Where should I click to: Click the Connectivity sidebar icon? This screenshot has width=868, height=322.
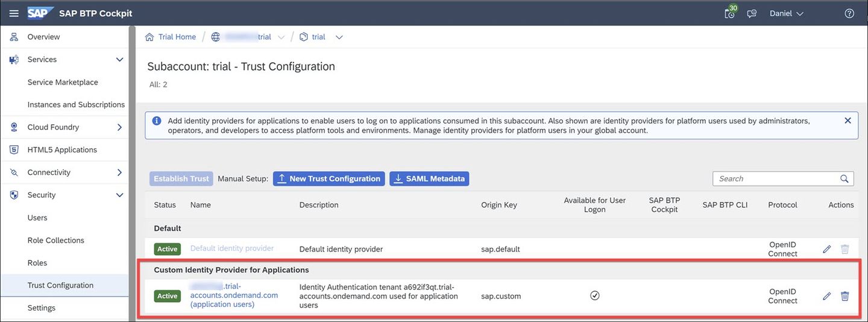pos(14,172)
